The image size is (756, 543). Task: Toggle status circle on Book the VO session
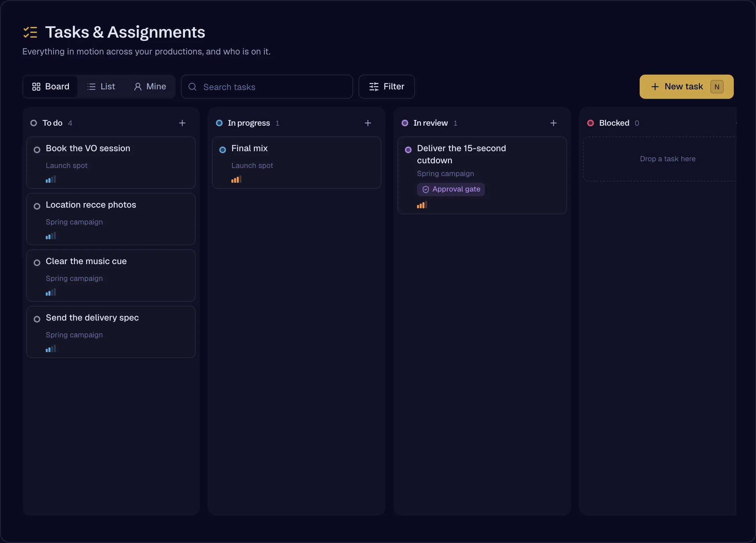(x=37, y=150)
